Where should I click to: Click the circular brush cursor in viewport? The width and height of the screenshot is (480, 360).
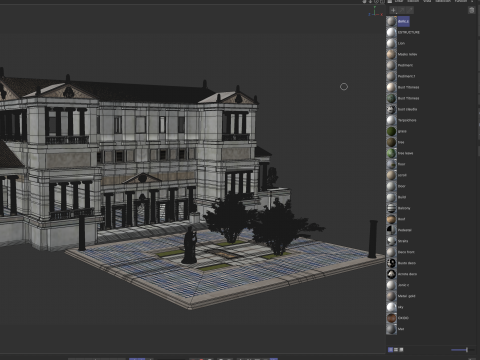344,87
